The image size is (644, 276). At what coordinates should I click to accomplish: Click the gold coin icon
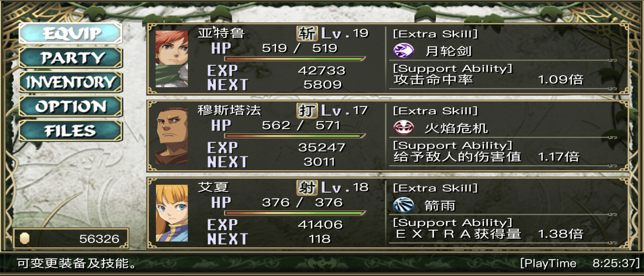pos(24,238)
